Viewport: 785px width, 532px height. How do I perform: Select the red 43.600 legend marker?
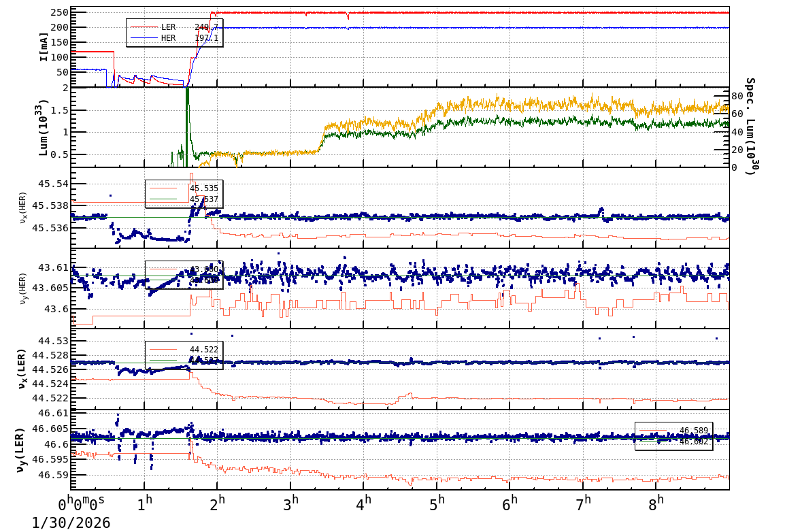click(x=163, y=269)
